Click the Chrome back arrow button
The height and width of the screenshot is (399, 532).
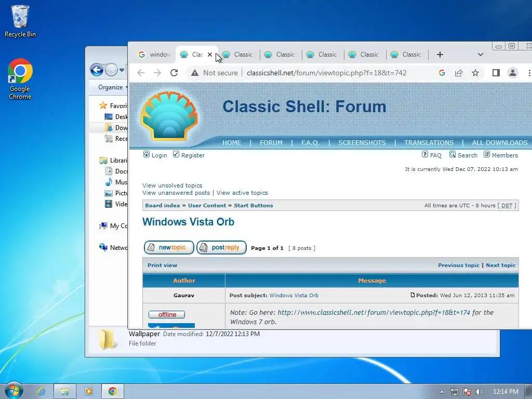[141, 73]
